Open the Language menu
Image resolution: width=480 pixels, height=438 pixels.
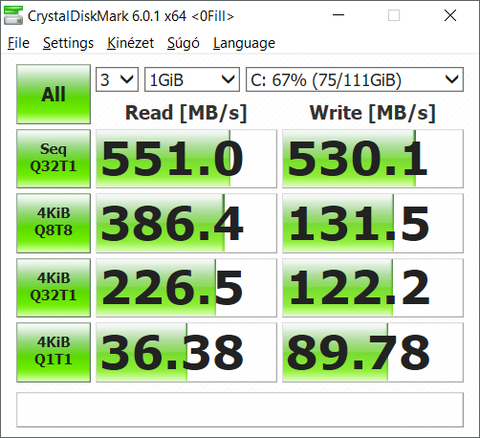[244, 43]
